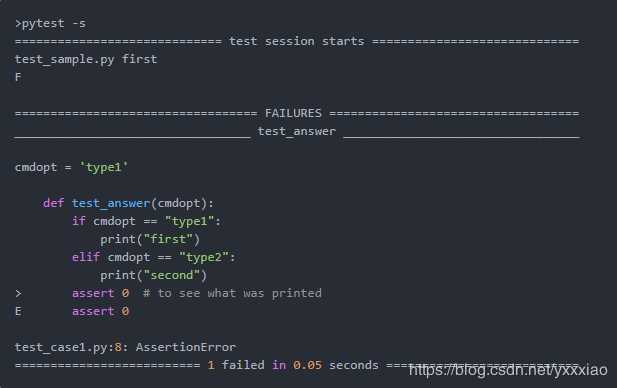Click the print("first") statement
The width and height of the screenshot is (617, 388).
pyautogui.click(x=150, y=239)
